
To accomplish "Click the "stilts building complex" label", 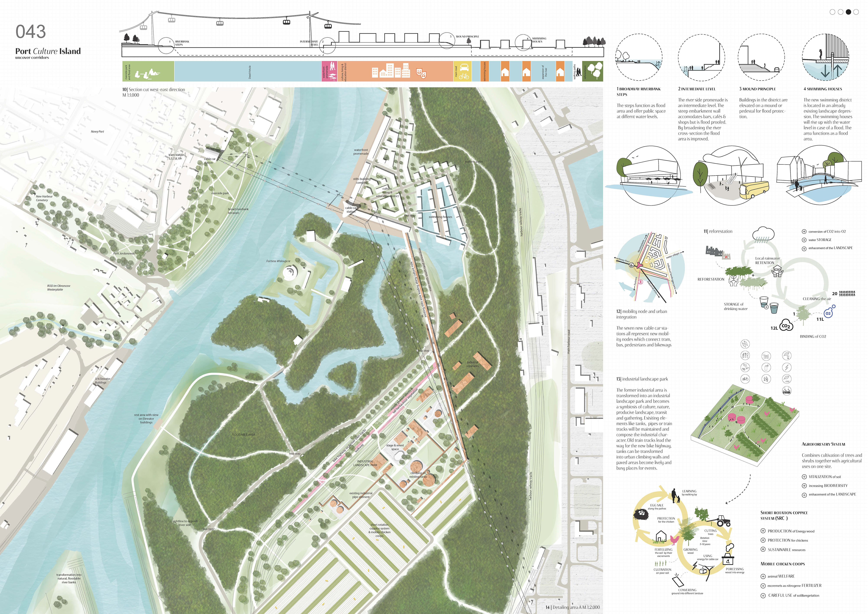I will tap(362, 181).
